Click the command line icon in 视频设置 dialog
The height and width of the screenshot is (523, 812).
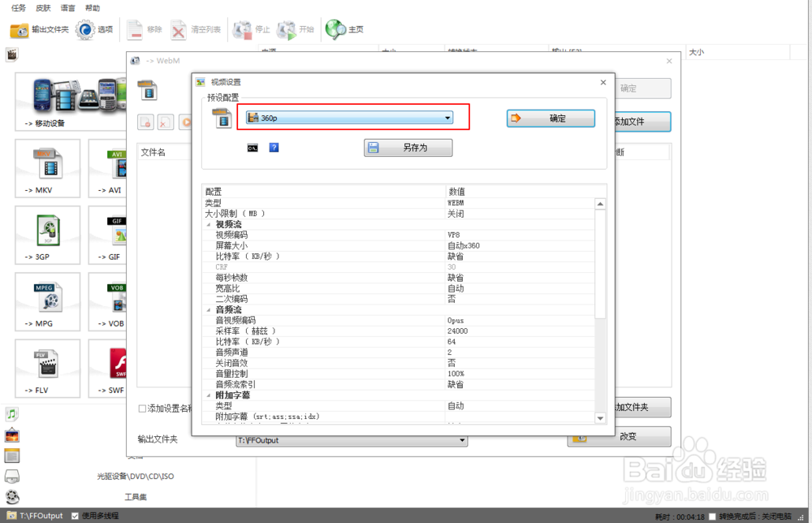(253, 148)
